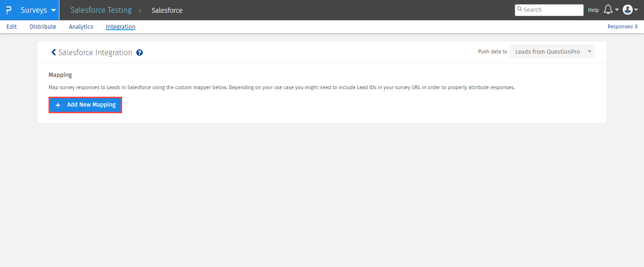The height and width of the screenshot is (267, 644).
Task: Click the QuestionPro logo icon
Action: [8, 10]
